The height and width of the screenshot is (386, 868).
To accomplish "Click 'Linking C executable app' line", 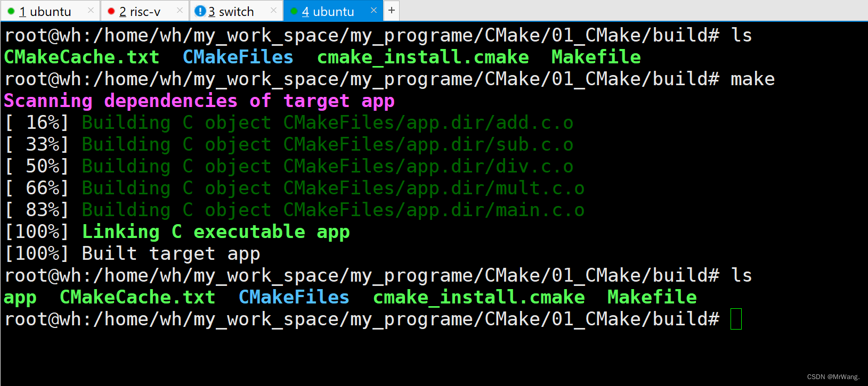I will point(177,232).
